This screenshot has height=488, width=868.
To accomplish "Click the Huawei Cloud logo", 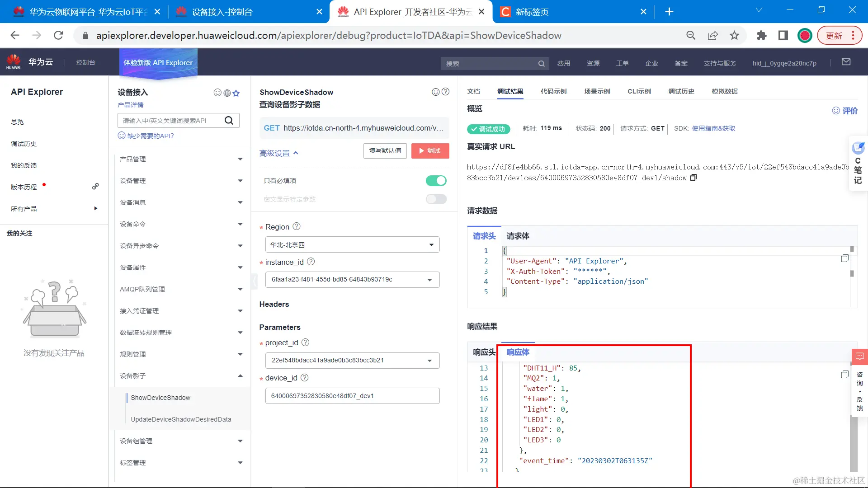I will pos(29,62).
